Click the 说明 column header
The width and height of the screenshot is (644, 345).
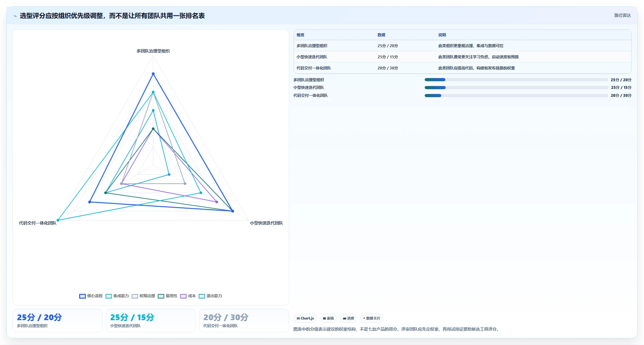point(442,35)
